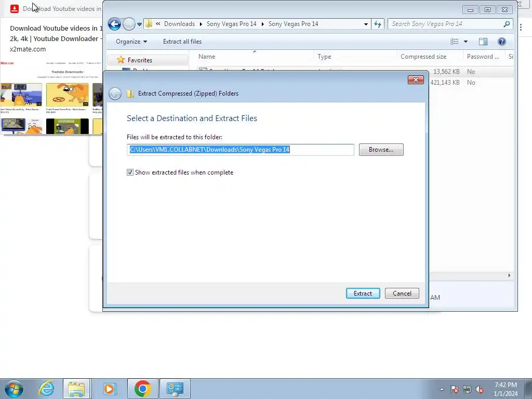Open the view options dropdown arrow
This screenshot has height=399, width=532.
coord(465,42)
